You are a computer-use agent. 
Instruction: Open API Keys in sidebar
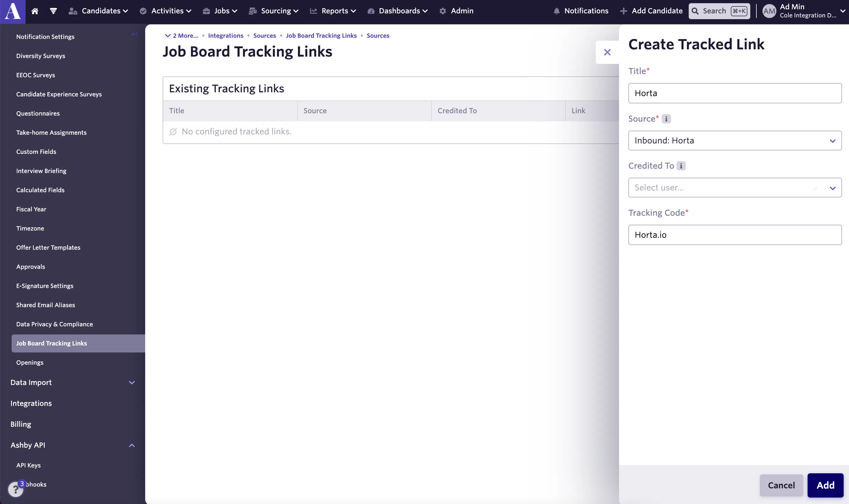[28, 466]
